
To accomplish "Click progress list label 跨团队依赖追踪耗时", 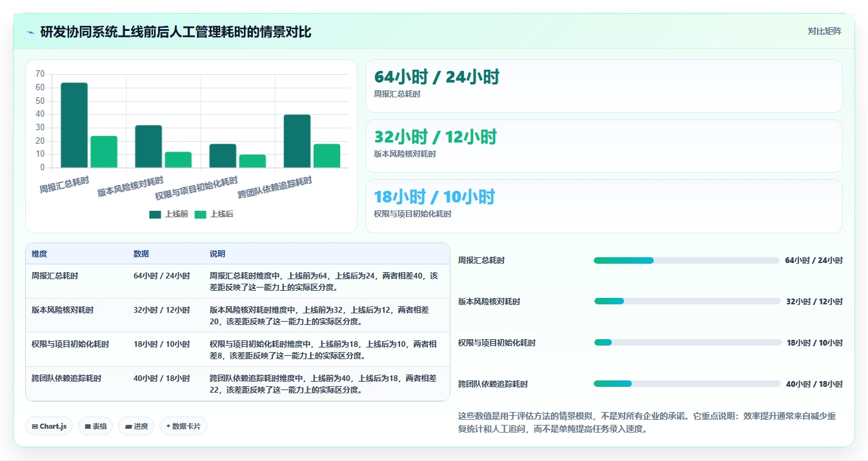I will tap(493, 384).
